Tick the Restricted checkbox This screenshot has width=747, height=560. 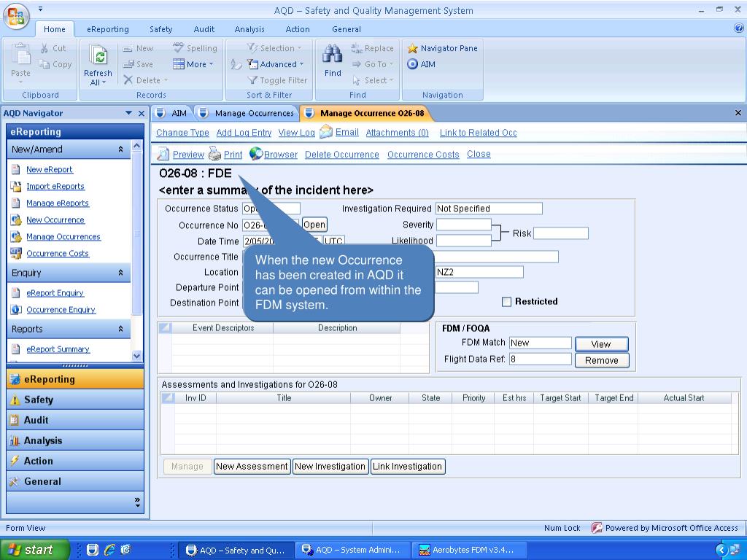pyautogui.click(x=506, y=302)
